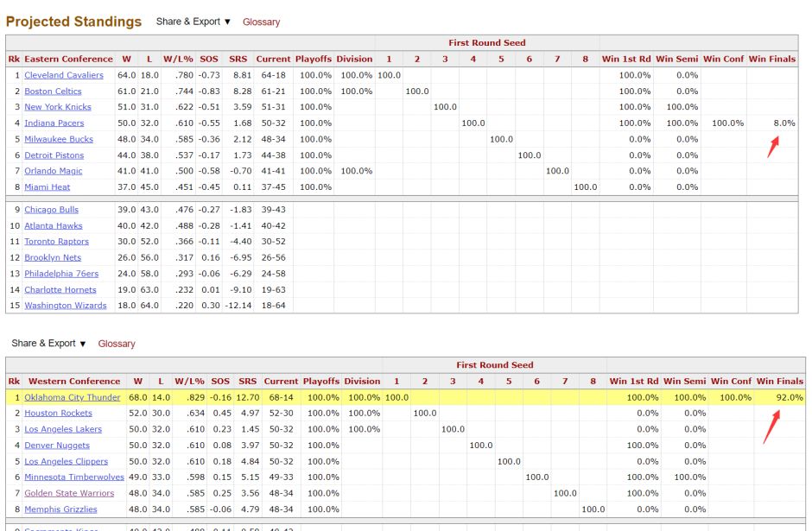Viewport: 812px width, 531px height.
Task: Open Share & Export dropdown beside Projected Standings heading
Action: point(193,22)
